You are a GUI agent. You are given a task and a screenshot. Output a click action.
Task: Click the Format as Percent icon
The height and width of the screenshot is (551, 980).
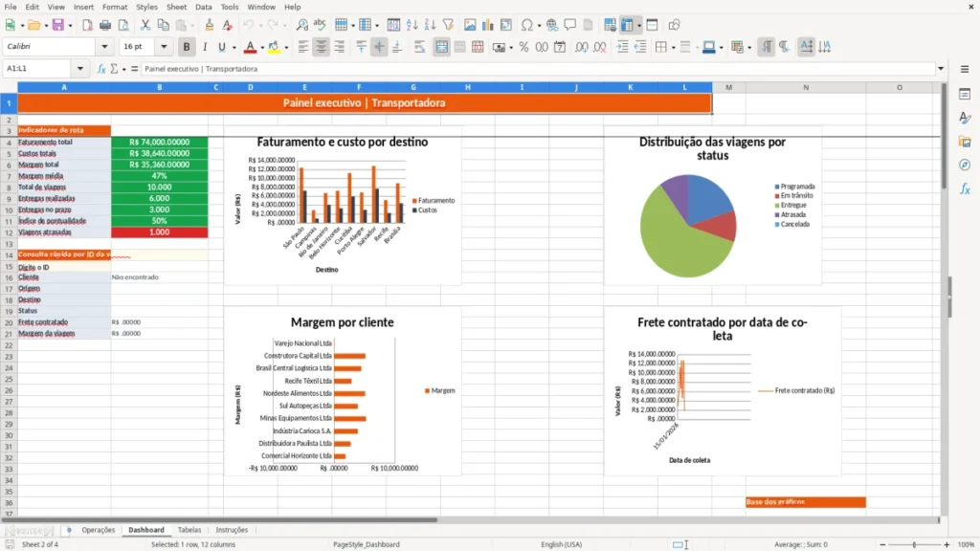(523, 47)
